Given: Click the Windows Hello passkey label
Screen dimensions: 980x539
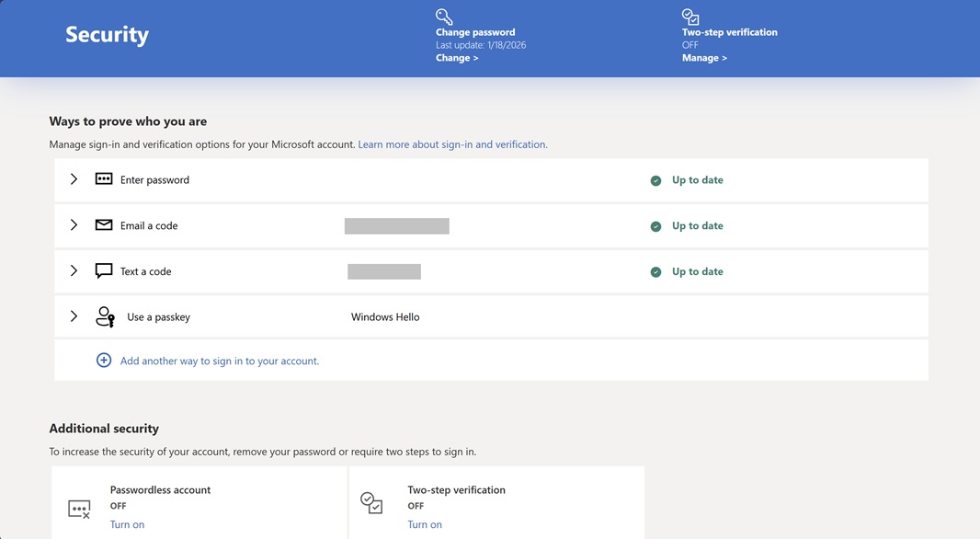Looking at the screenshot, I should (x=385, y=317).
